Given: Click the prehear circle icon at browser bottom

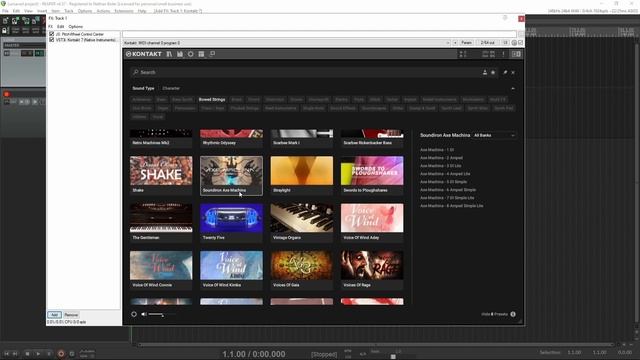Looking at the screenshot, I should (134, 314).
